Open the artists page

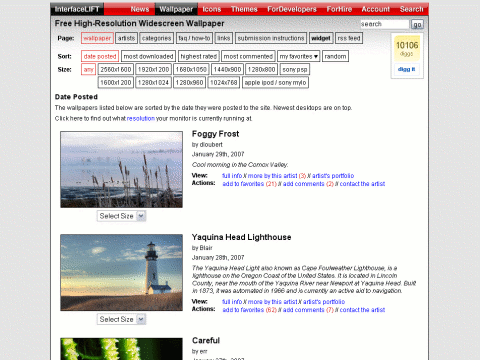126,38
